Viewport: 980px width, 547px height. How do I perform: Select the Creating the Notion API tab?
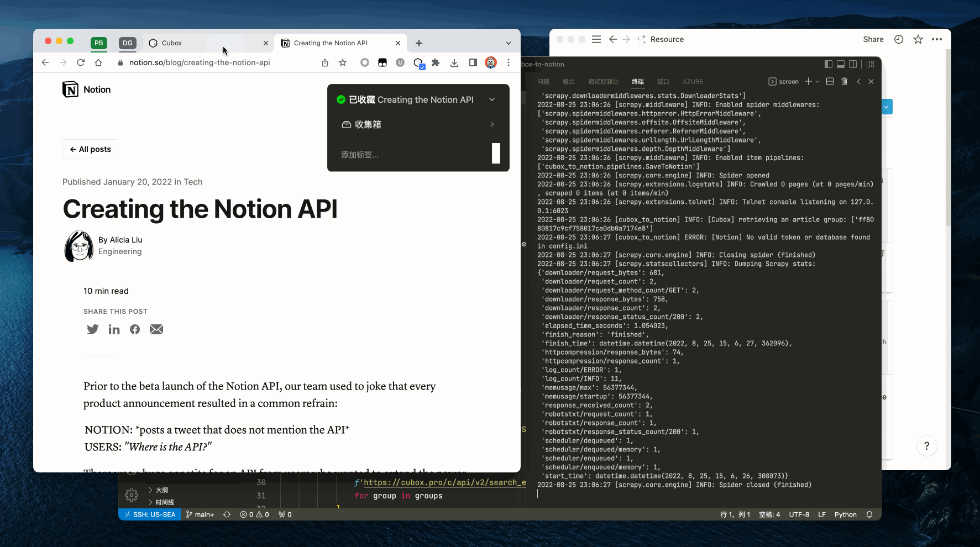point(342,43)
